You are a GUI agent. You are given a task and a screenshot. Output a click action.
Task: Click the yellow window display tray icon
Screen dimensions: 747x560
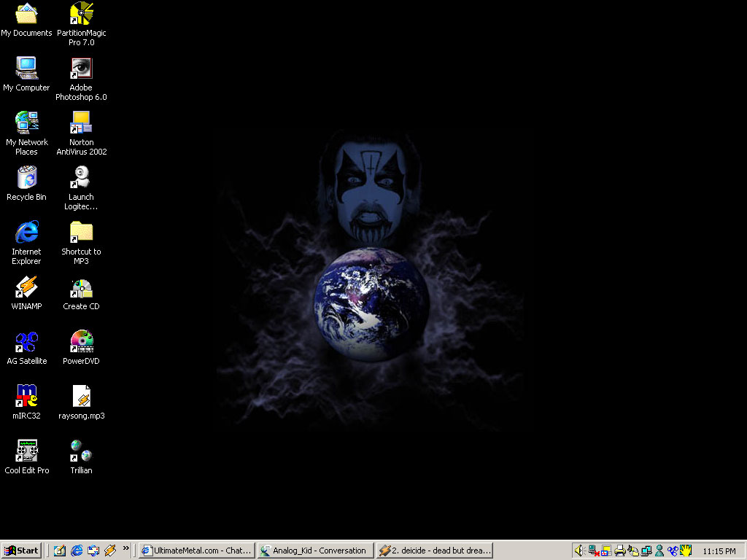click(606, 551)
